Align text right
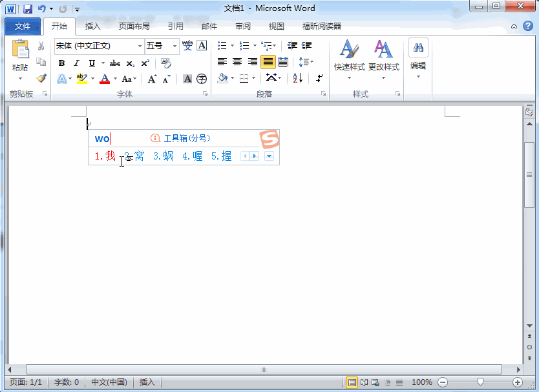Viewport: 539px width, 392px height. click(253, 62)
